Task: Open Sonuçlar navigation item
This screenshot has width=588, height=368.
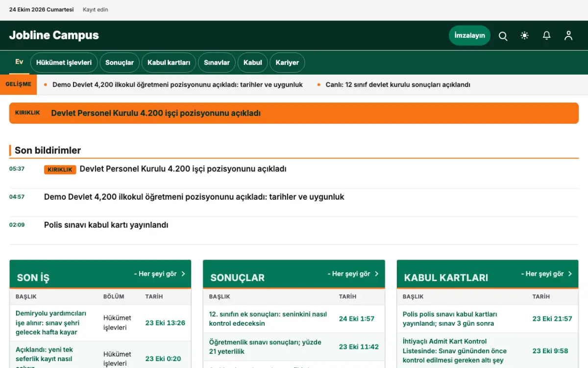Action: click(x=120, y=62)
